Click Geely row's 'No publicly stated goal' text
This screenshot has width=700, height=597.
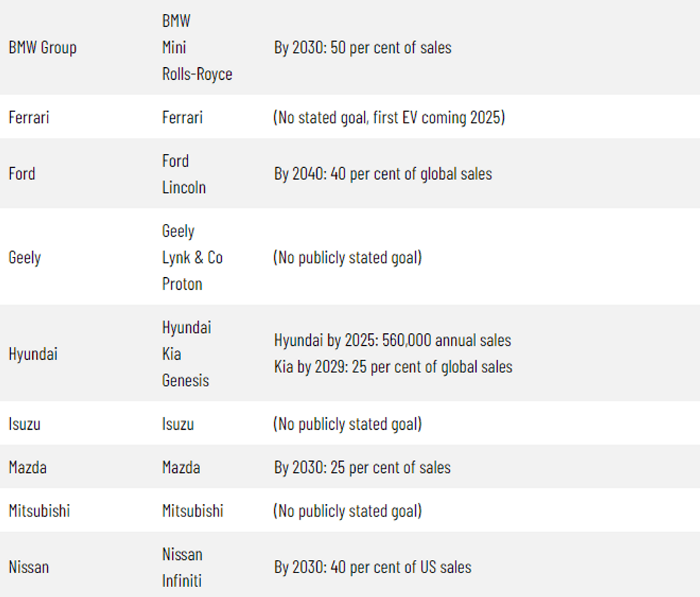347,258
